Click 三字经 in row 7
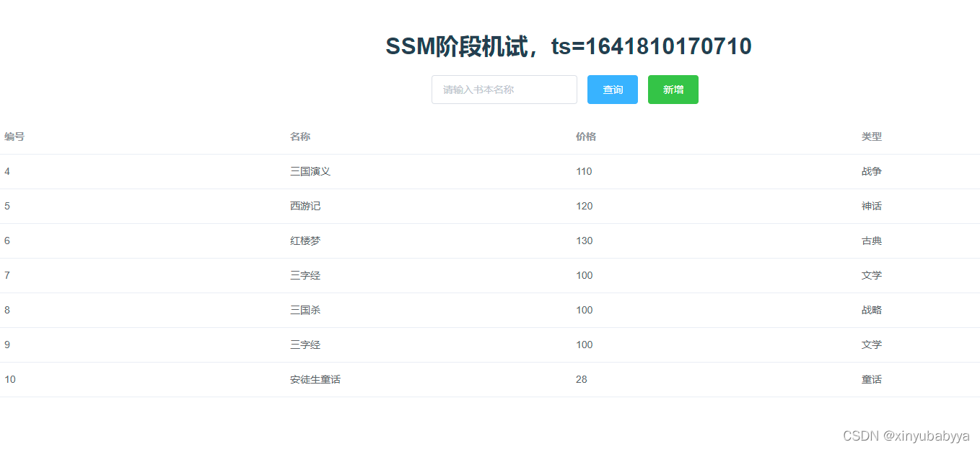 (305, 275)
